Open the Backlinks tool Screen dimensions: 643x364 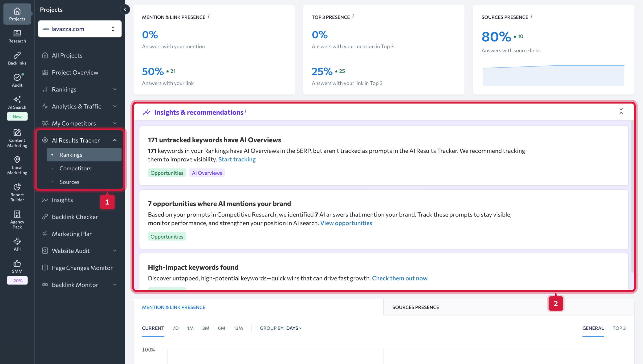[x=17, y=58]
